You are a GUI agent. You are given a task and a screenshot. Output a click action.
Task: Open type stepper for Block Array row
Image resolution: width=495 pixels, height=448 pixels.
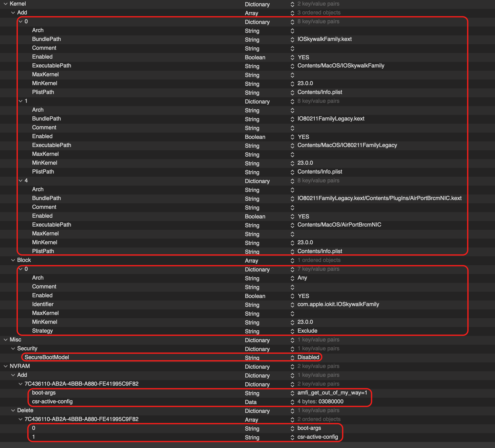(x=292, y=260)
